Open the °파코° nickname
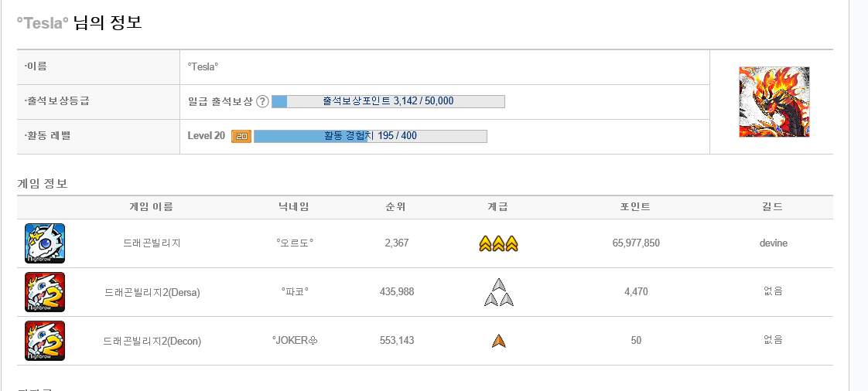This screenshot has width=868, height=391. pyautogui.click(x=295, y=292)
